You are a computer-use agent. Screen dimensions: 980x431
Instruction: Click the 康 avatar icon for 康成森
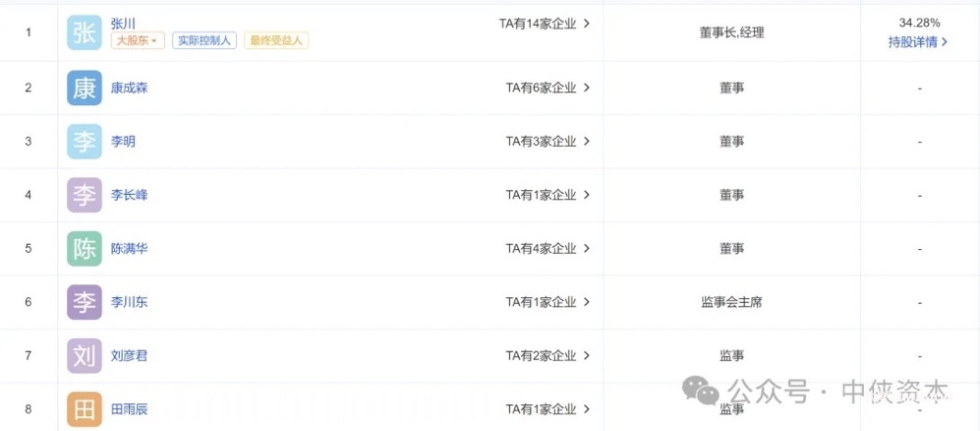coord(85,88)
